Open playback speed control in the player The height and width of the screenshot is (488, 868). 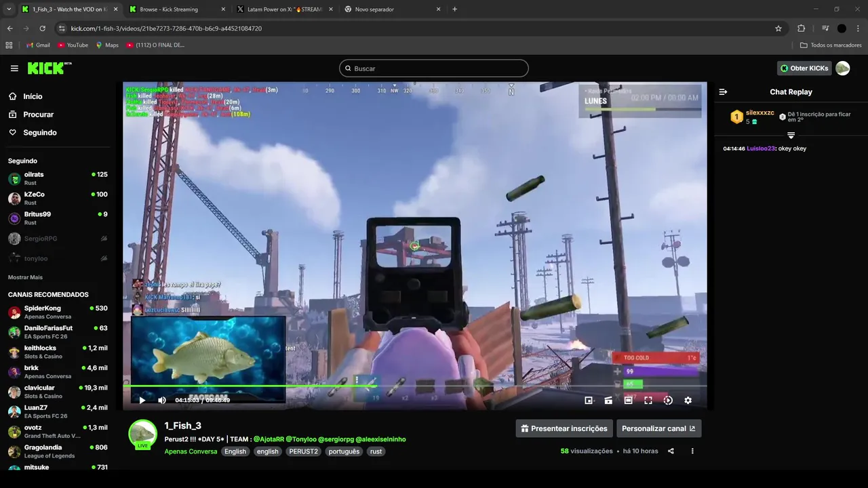coord(668,401)
